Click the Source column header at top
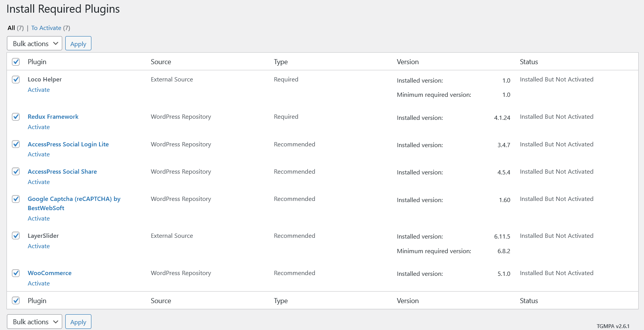Viewport: 644px width, 330px height. [x=161, y=62]
